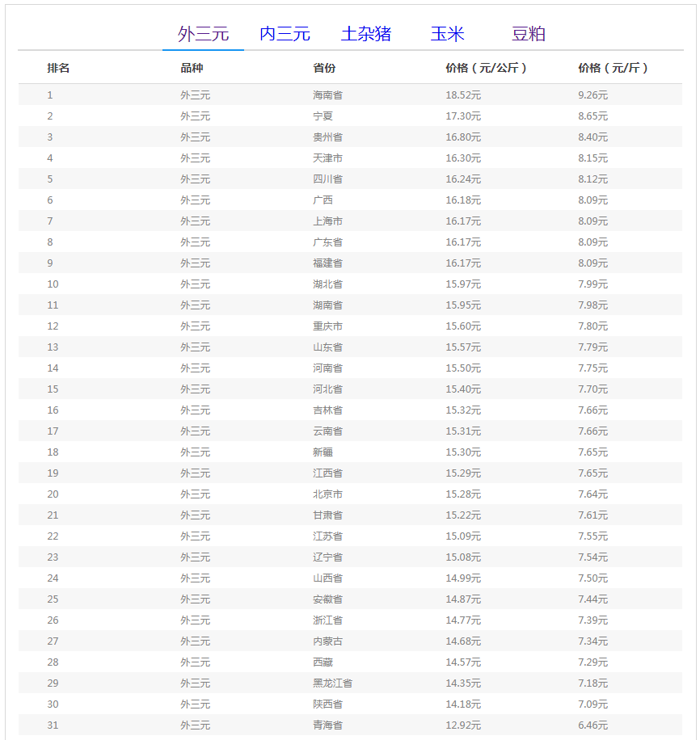Switch to the 玉米 tab

[447, 34]
